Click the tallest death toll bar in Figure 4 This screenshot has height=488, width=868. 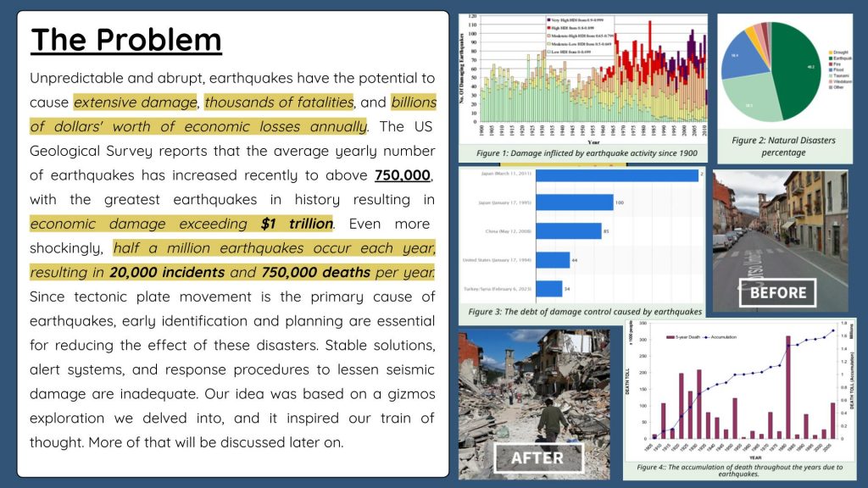coord(788,387)
